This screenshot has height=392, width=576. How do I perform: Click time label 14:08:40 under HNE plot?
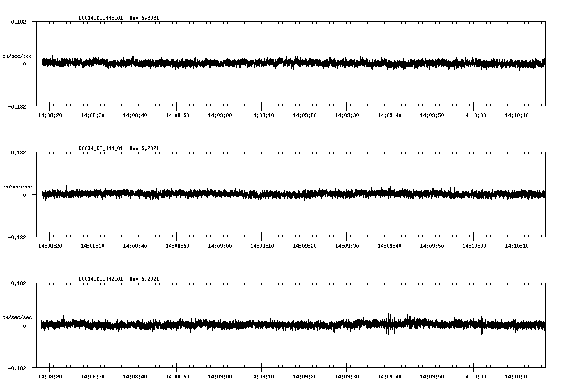[135, 115]
